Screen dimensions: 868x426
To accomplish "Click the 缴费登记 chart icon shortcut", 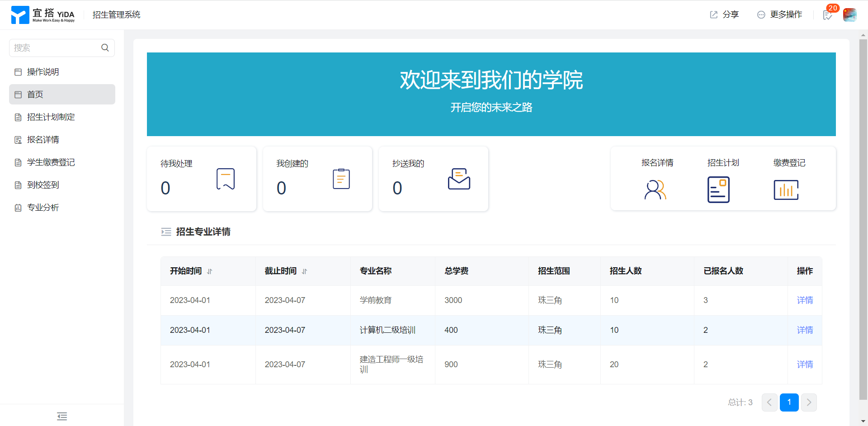I will (x=786, y=189).
